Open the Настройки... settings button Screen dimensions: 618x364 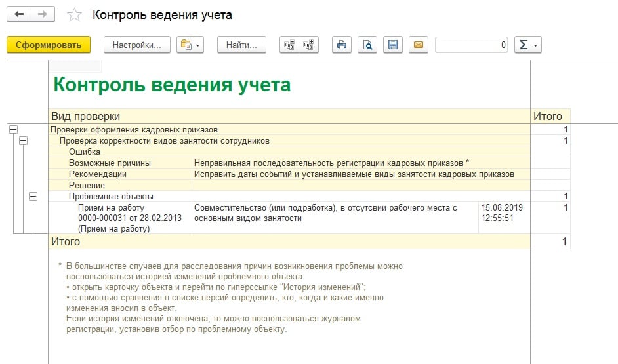pos(137,45)
